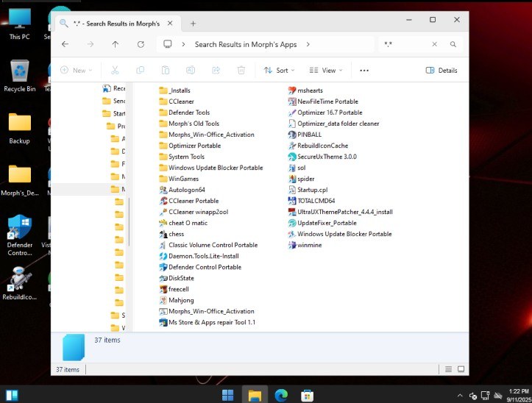Click the navigation pane scrollbar

(129, 222)
